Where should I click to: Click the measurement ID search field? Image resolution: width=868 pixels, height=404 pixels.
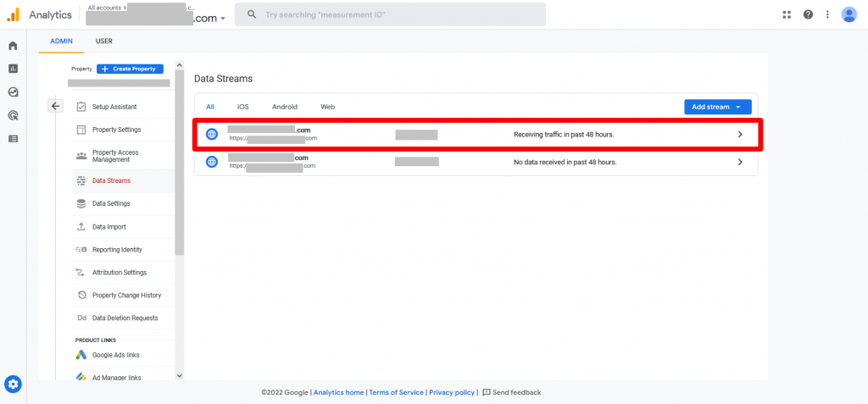(x=390, y=14)
